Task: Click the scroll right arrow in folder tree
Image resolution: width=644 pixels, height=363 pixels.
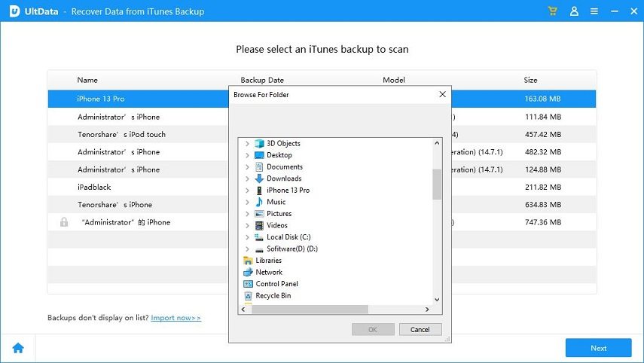Action: [427, 310]
